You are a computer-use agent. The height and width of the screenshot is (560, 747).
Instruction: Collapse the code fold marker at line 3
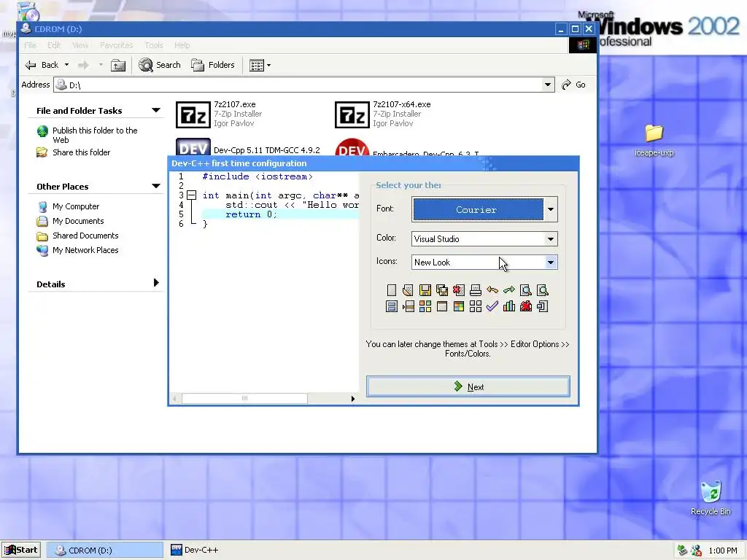click(192, 195)
